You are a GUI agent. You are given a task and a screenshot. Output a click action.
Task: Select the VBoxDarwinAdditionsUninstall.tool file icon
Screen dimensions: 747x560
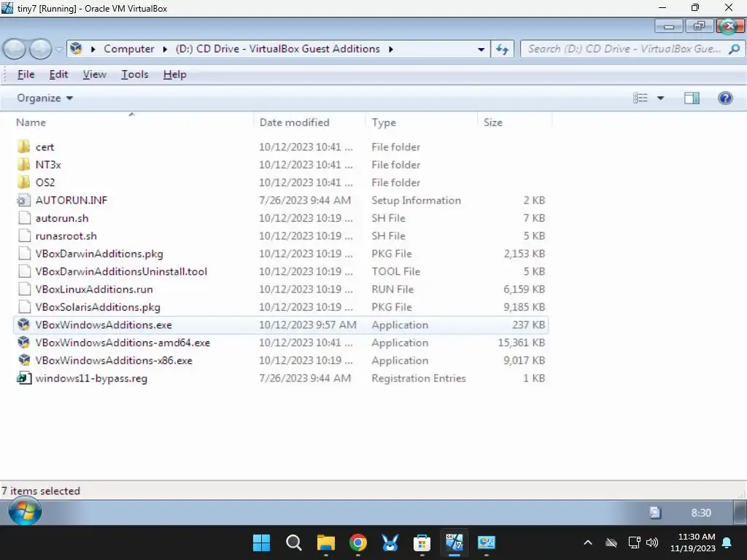coord(24,271)
